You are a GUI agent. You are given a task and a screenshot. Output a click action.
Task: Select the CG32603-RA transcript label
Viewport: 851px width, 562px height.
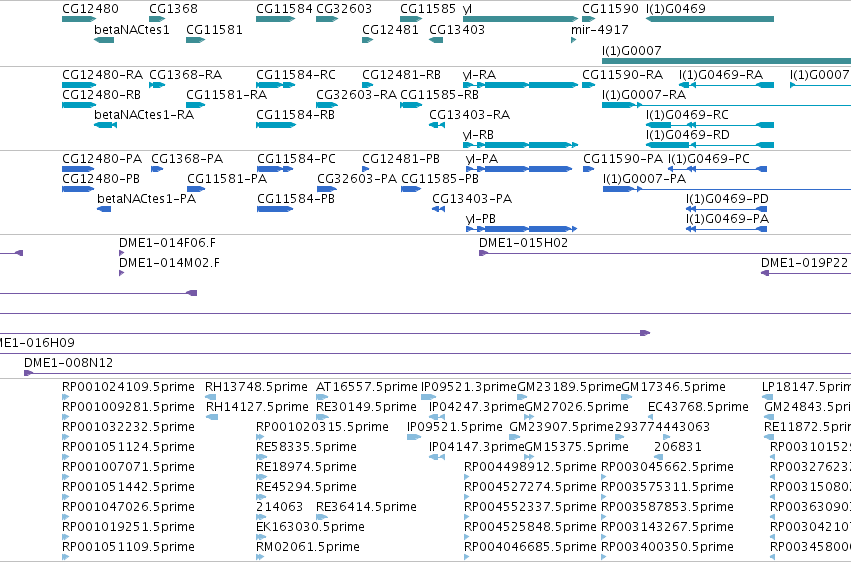pos(356,94)
